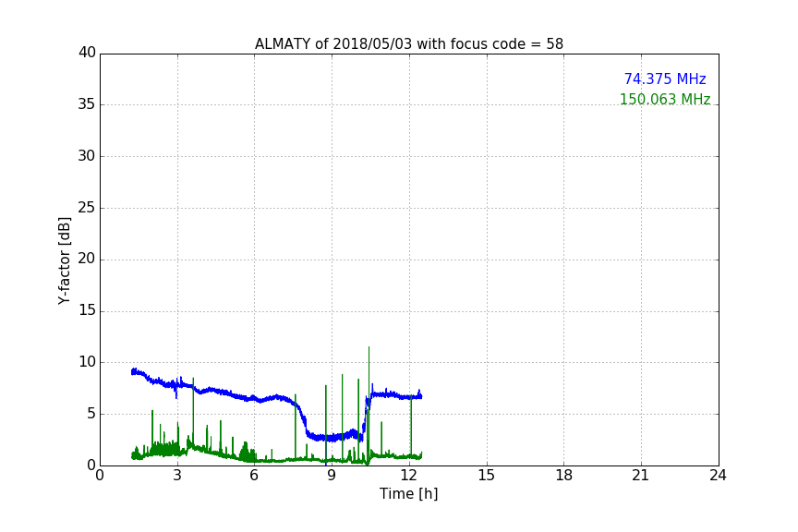Click x-axis tick label '21'
798x532 pixels.
[x=641, y=476]
